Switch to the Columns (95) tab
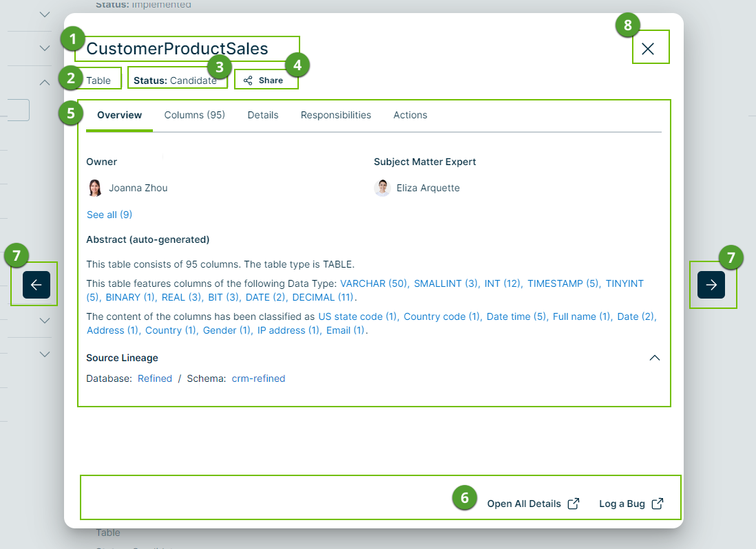Viewport: 756px width, 549px height. [194, 115]
